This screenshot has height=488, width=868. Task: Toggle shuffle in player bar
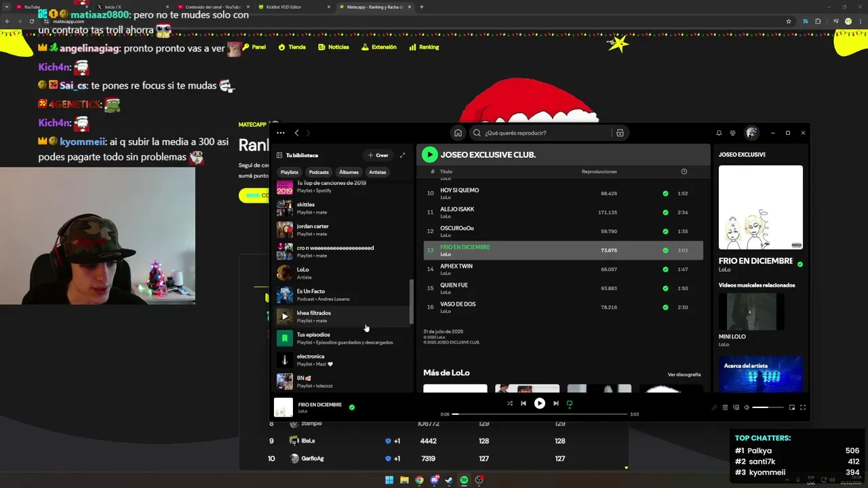(509, 403)
